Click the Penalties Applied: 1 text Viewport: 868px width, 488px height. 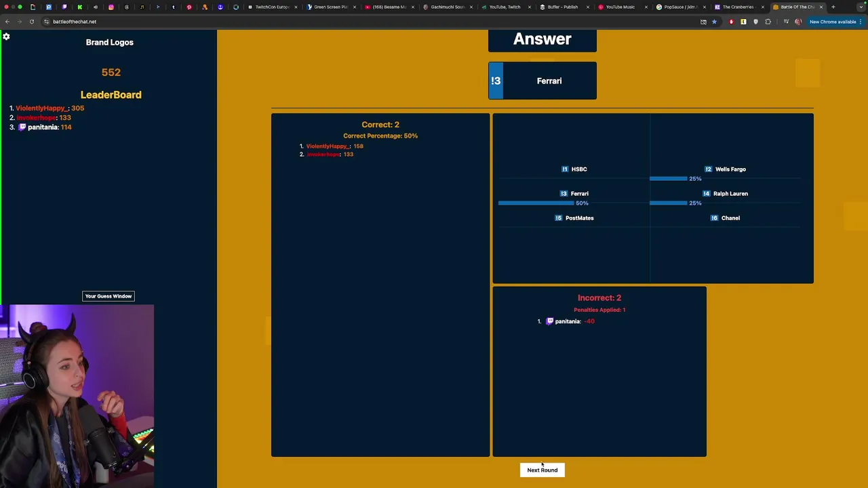coord(599,310)
